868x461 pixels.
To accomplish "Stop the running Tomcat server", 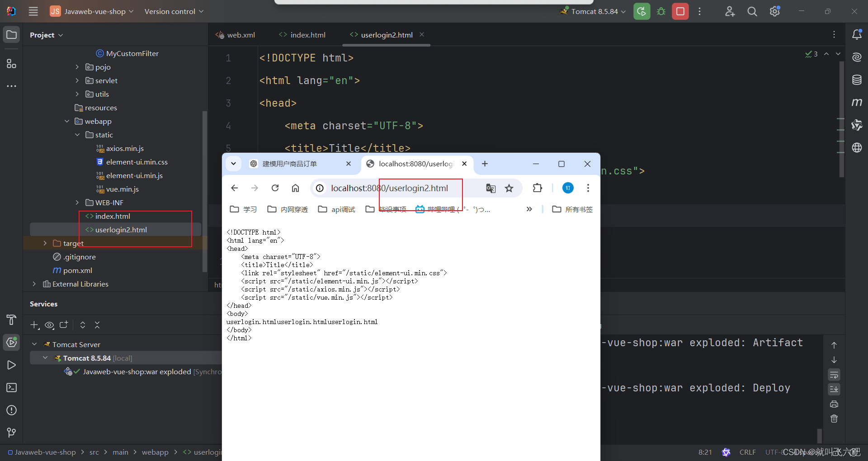I will [x=680, y=11].
